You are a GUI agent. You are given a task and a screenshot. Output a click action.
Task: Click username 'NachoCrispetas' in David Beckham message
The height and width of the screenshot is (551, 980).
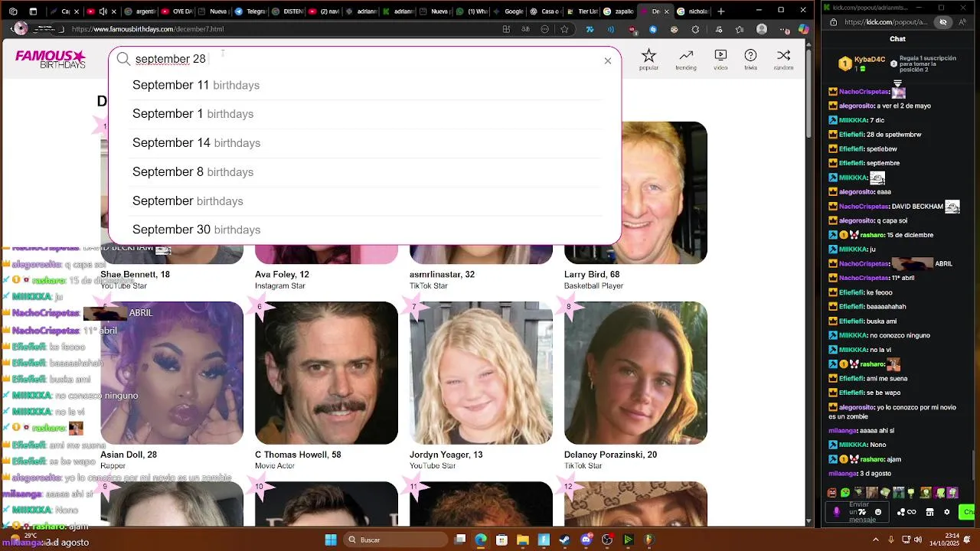(x=864, y=207)
